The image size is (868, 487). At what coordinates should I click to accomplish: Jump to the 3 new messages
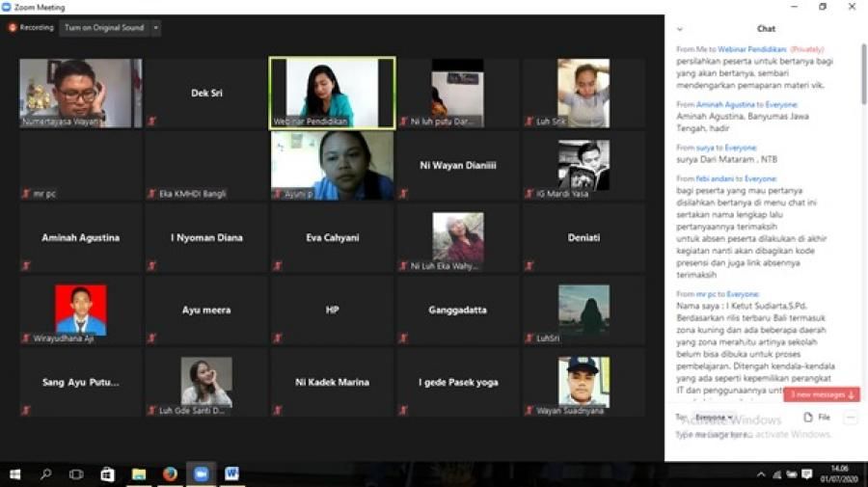tap(822, 394)
